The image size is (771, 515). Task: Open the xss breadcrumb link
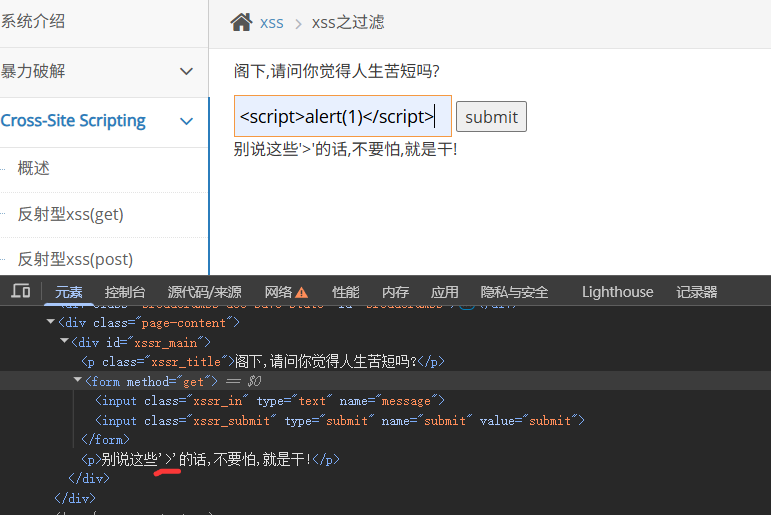click(271, 23)
